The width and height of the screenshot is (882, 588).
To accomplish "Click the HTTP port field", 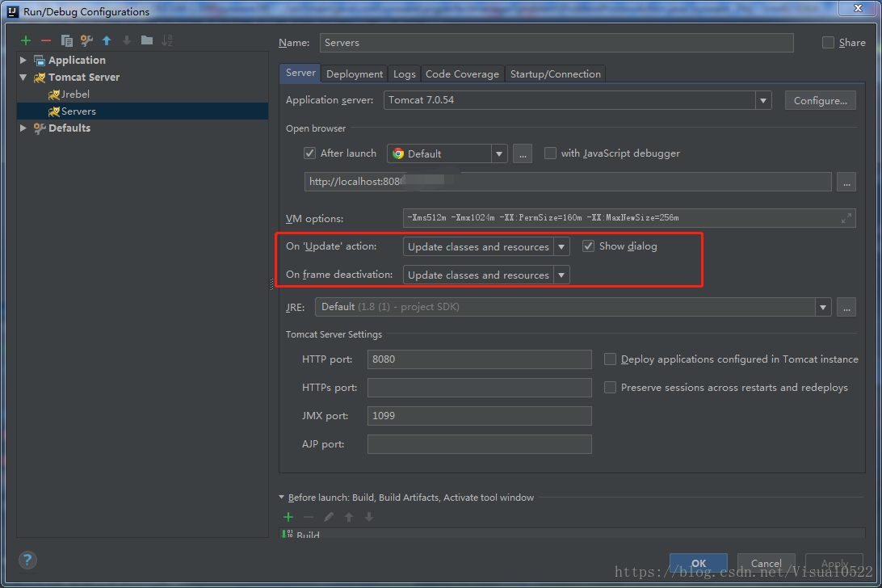I will pyautogui.click(x=479, y=359).
